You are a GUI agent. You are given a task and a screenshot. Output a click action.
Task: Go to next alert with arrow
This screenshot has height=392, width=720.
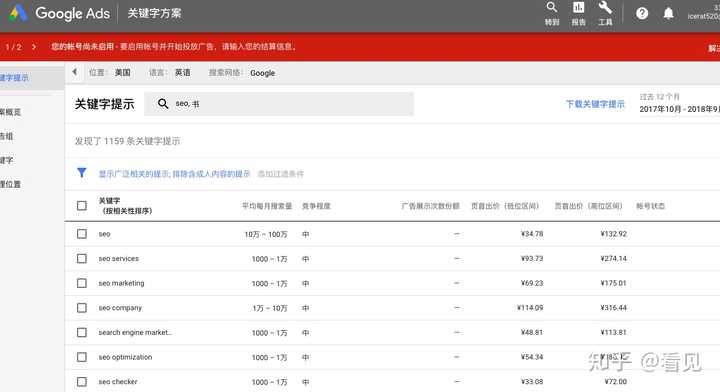pos(34,47)
